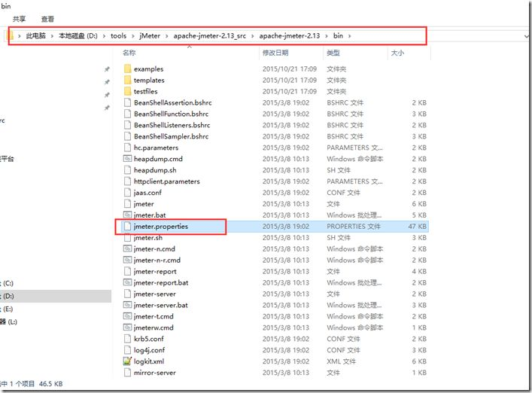Sort files by the 修改日期 column header

(275, 53)
